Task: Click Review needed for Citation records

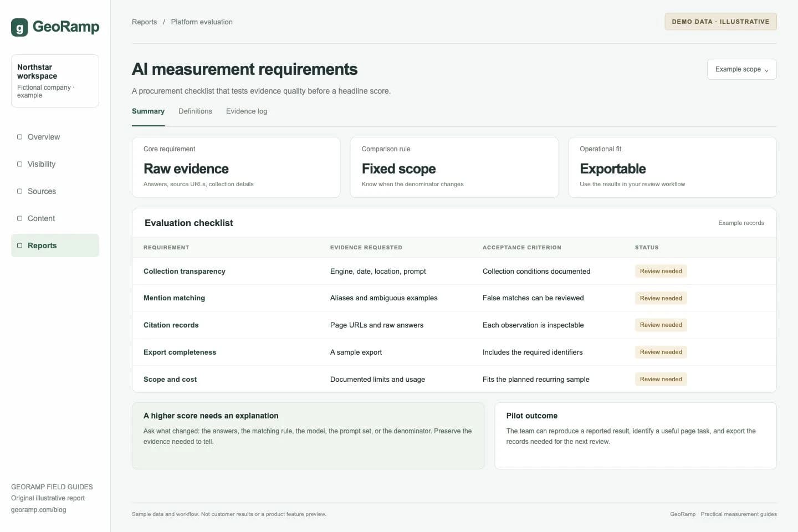Action: 661,325
